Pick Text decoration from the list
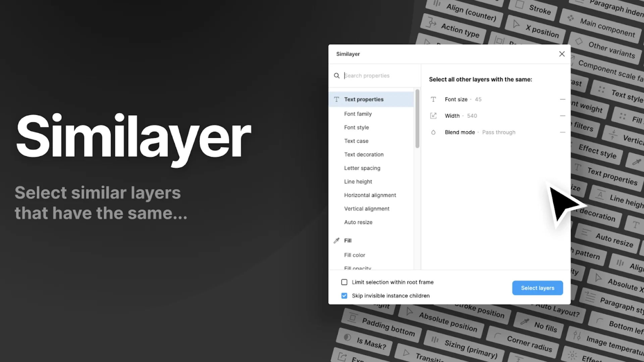The height and width of the screenshot is (362, 644). 364,155
